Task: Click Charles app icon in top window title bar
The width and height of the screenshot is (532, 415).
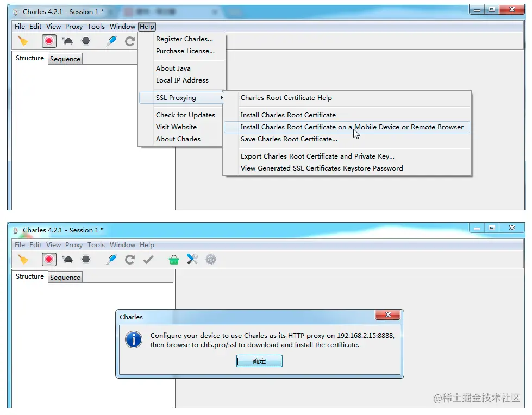Action: pos(16,12)
